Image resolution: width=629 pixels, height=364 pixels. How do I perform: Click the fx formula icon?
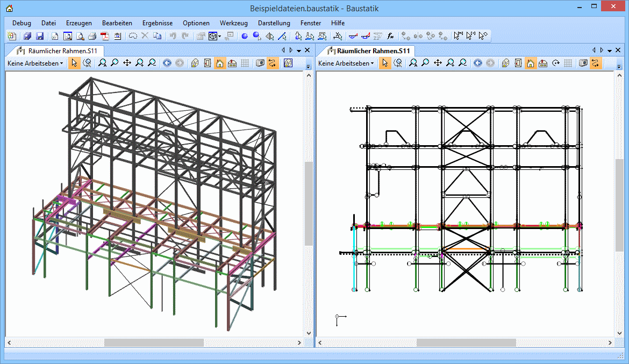(391, 36)
